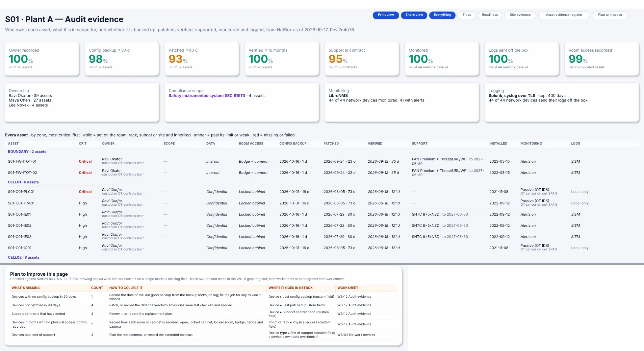
Task: Select asset S01-C01-PLC01
Action: pyautogui.click(x=21, y=192)
